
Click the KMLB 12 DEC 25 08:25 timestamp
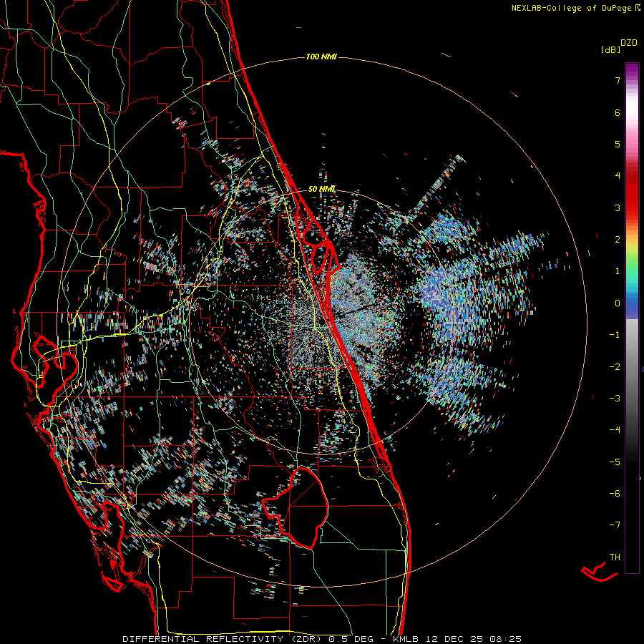click(457, 639)
